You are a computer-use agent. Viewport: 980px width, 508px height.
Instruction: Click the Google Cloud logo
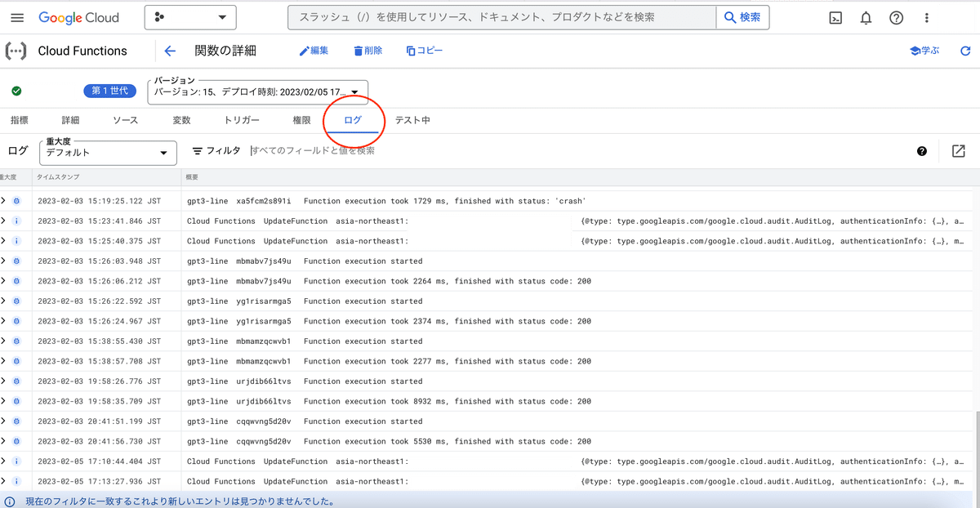[x=78, y=17]
